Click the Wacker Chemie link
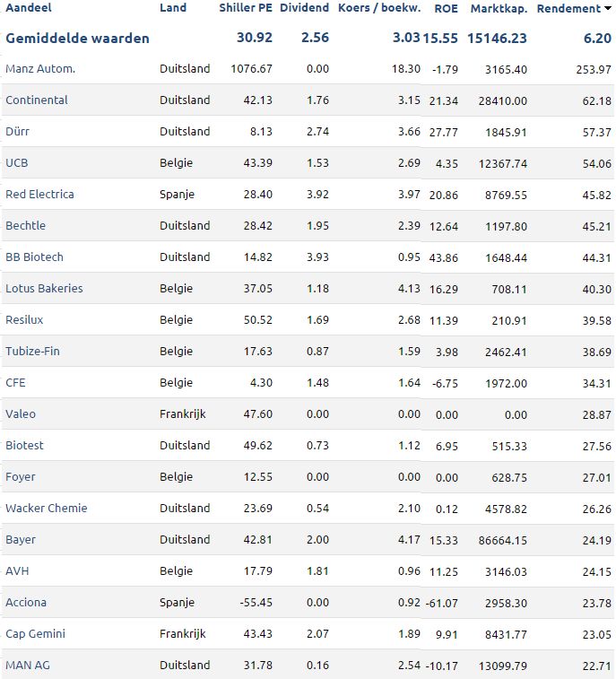The width and height of the screenshot is (616, 679). pos(46,508)
